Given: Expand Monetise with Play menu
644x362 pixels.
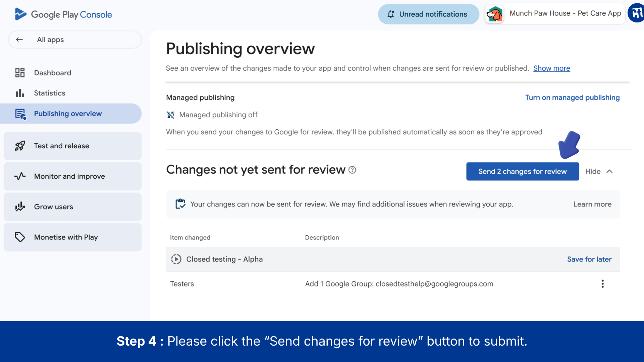Looking at the screenshot, I should [x=72, y=237].
